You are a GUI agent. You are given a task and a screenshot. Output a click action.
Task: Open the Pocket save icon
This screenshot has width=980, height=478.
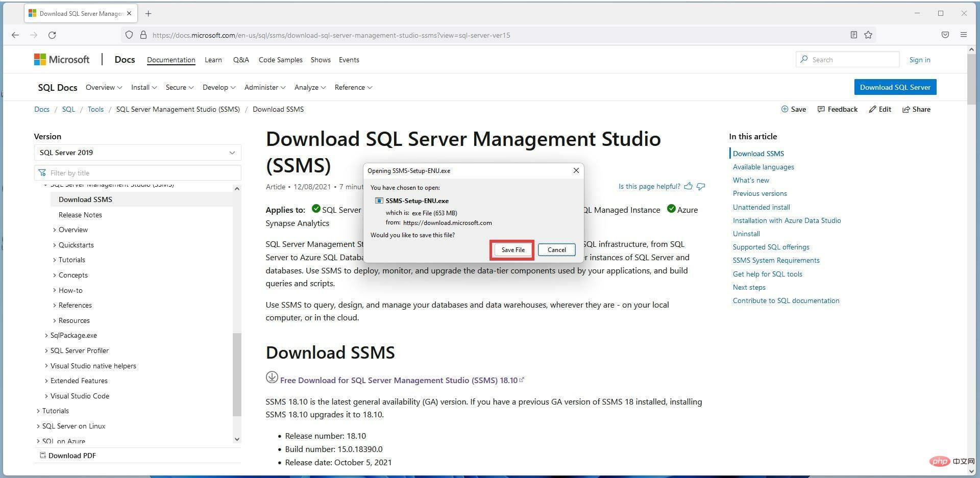click(x=945, y=35)
